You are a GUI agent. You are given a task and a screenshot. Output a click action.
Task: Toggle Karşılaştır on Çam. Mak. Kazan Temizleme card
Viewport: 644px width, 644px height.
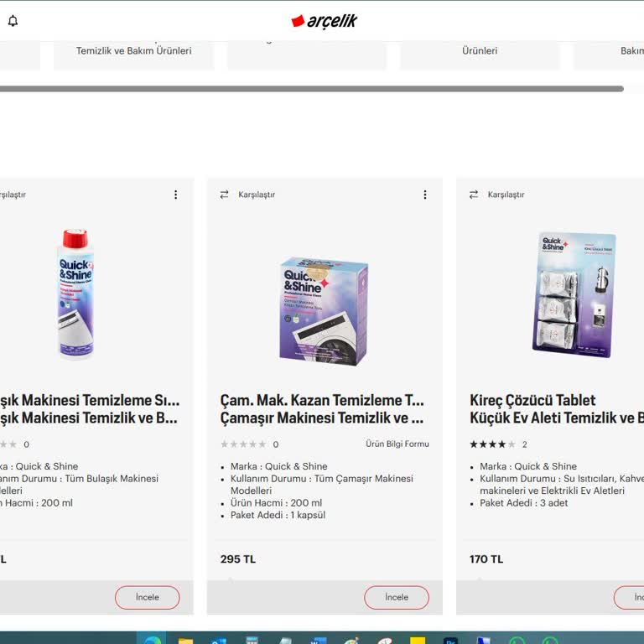(x=247, y=195)
